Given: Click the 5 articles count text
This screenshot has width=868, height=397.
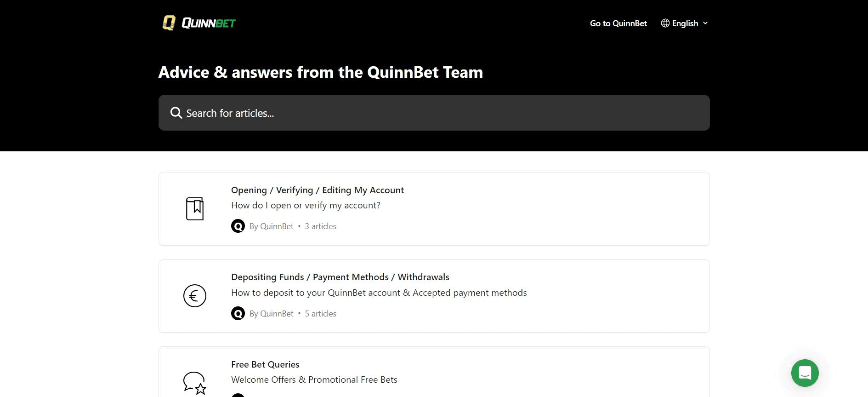Looking at the screenshot, I should point(321,314).
